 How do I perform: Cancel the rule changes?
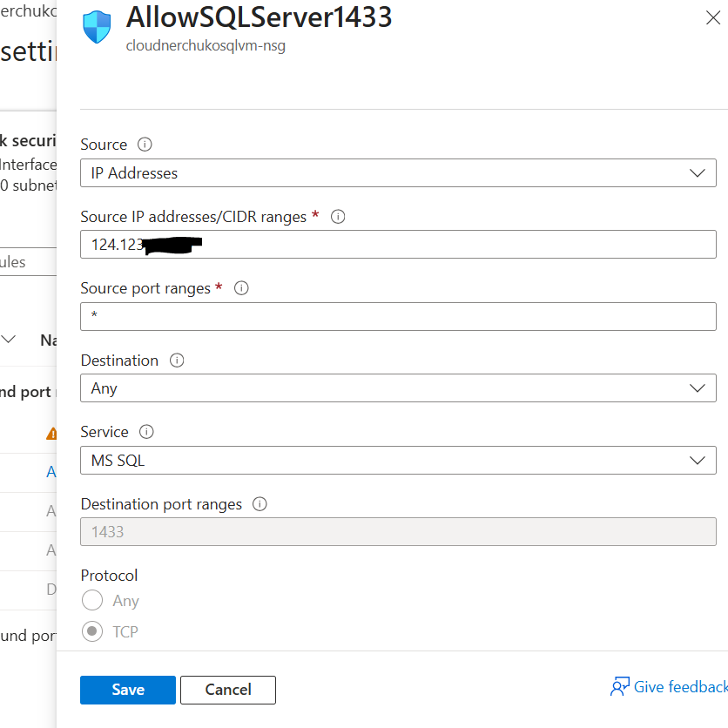(x=228, y=690)
